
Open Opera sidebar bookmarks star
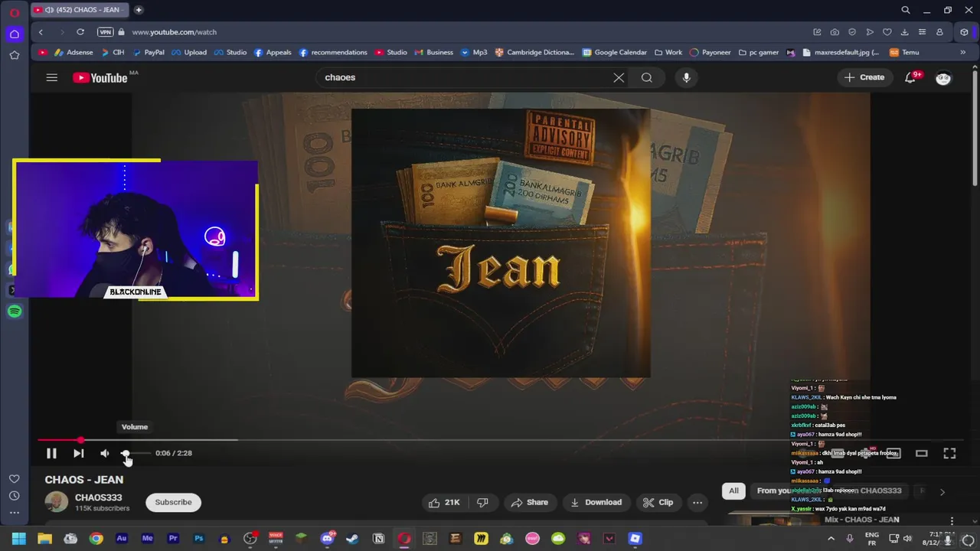point(14,55)
